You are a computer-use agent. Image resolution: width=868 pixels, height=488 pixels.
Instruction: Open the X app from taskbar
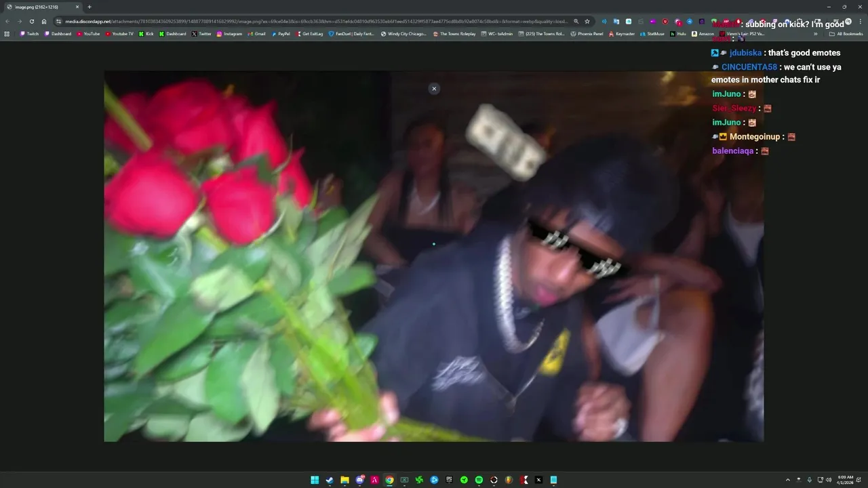(538, 480)
